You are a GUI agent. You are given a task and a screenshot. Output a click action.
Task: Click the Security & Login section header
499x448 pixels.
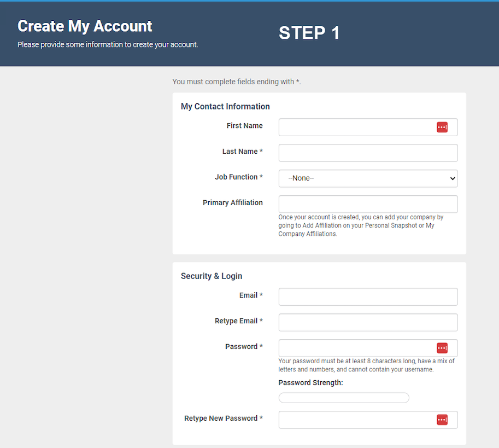pos(211,276)
